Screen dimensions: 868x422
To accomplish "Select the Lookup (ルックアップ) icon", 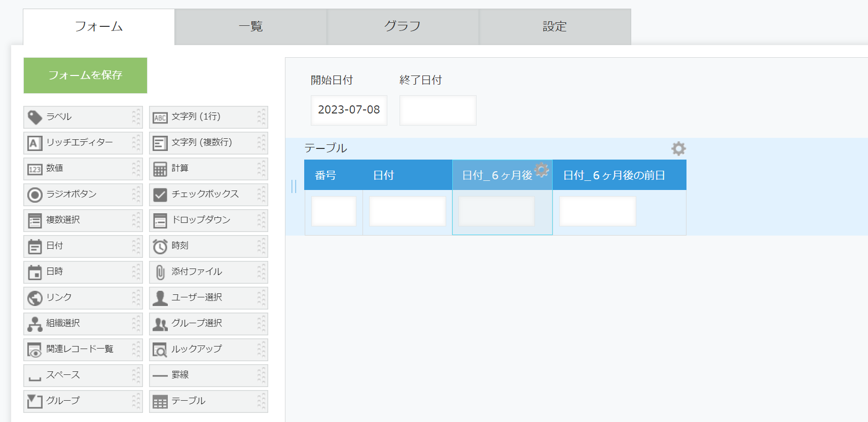I will [x=160, y=350].
